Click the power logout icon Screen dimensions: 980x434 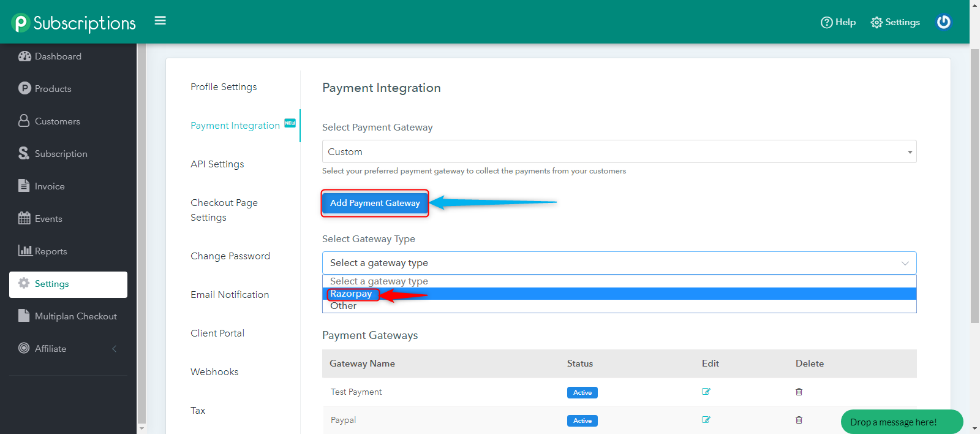pyautogui.click(x=944, y=22)
